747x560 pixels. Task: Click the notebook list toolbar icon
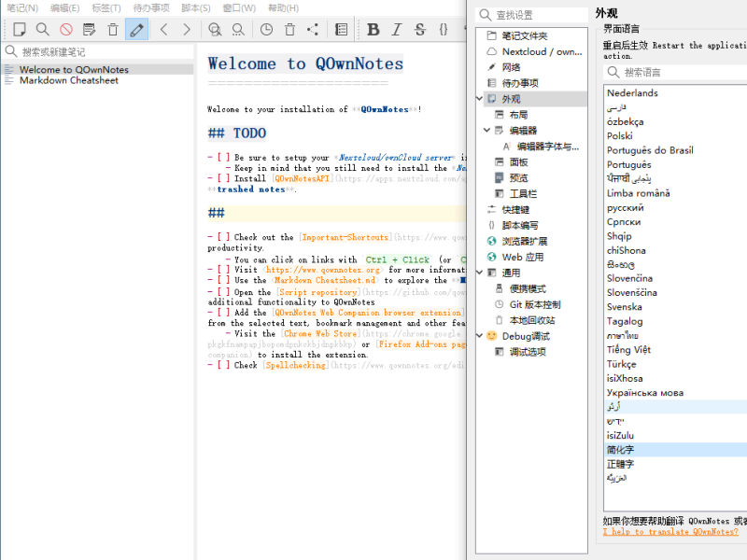coord(341,30)
